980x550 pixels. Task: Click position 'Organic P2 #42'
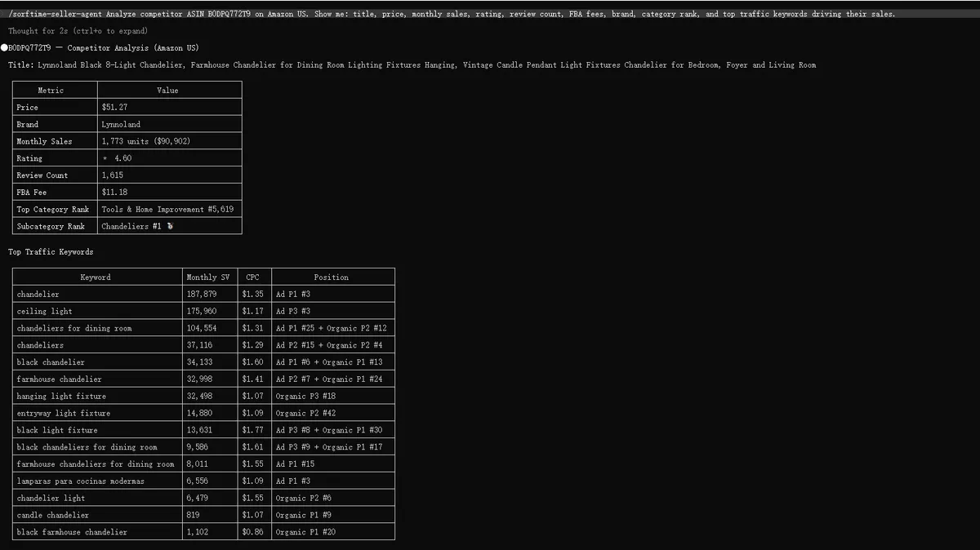pos(305,413)
